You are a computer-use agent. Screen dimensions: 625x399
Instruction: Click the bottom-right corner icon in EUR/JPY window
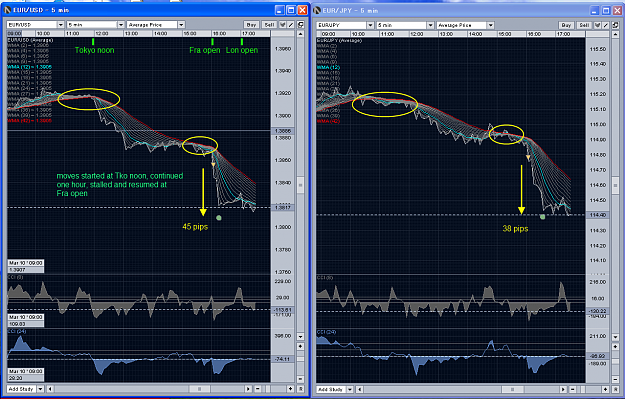(x=615, y=389)
